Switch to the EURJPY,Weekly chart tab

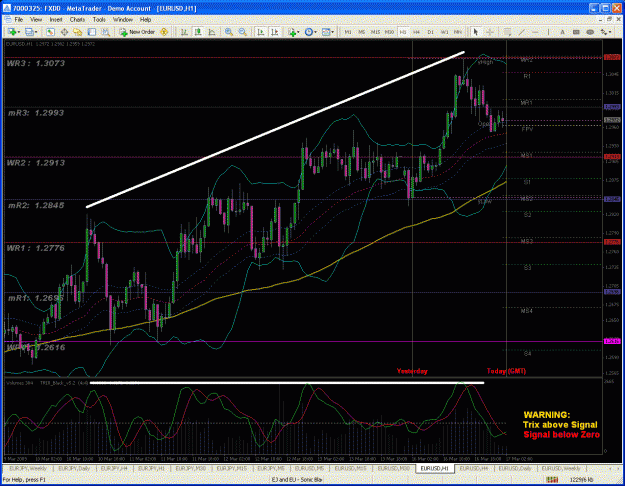pos(28,468)
